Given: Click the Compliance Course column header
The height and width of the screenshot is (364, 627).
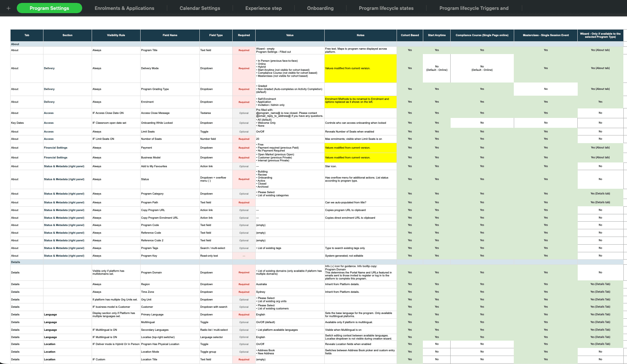Looking at the screenshot, I should coord(482,35).
